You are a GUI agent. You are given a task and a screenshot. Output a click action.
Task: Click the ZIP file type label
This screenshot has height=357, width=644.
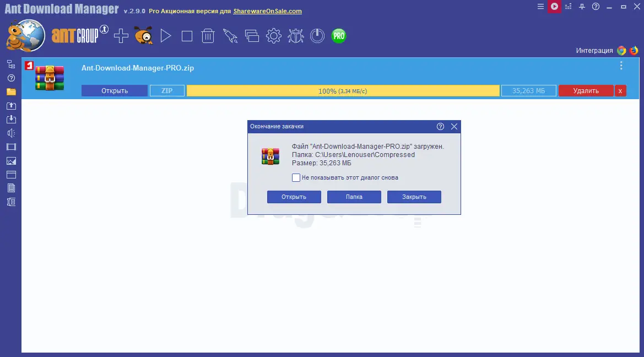pos(167,91)
